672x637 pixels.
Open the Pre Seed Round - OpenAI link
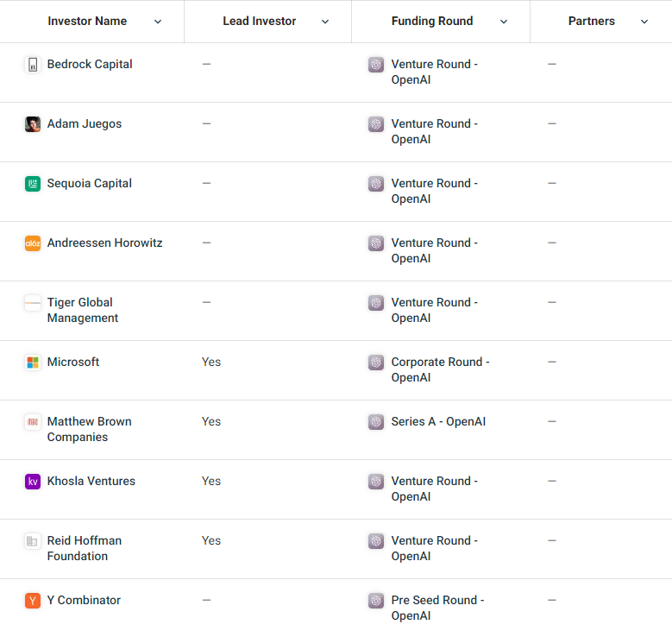(x=437, y=608)
